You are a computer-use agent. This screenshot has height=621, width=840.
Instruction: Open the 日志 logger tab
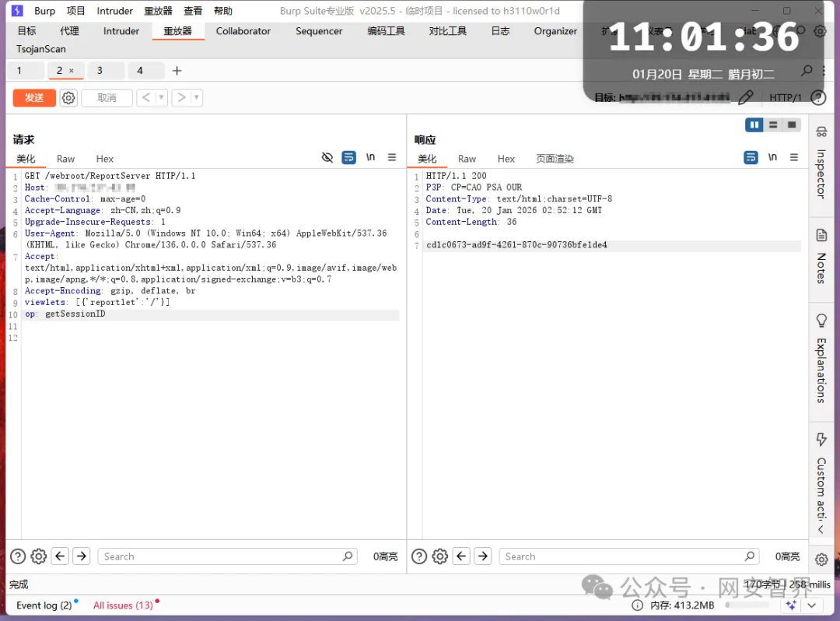point(500,31)
